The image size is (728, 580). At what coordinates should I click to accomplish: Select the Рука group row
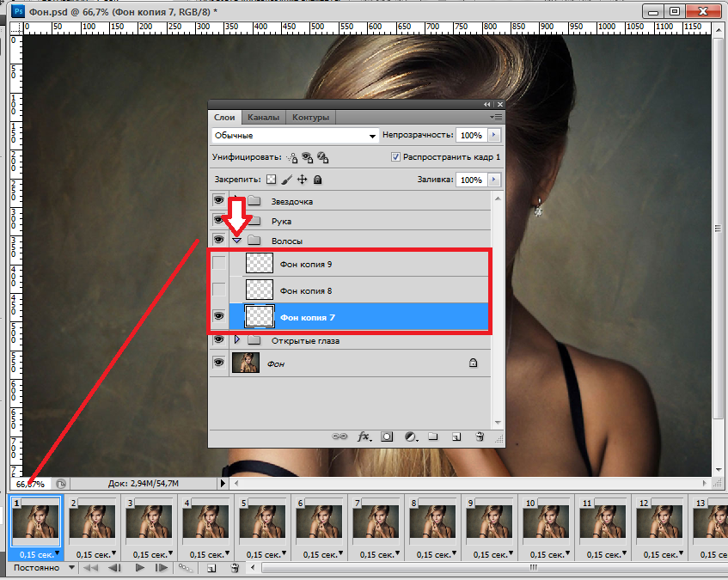[360, 221]
